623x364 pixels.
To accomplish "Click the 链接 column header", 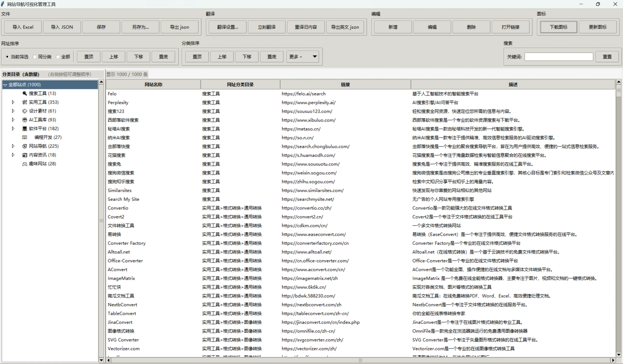I will [345, 84].
